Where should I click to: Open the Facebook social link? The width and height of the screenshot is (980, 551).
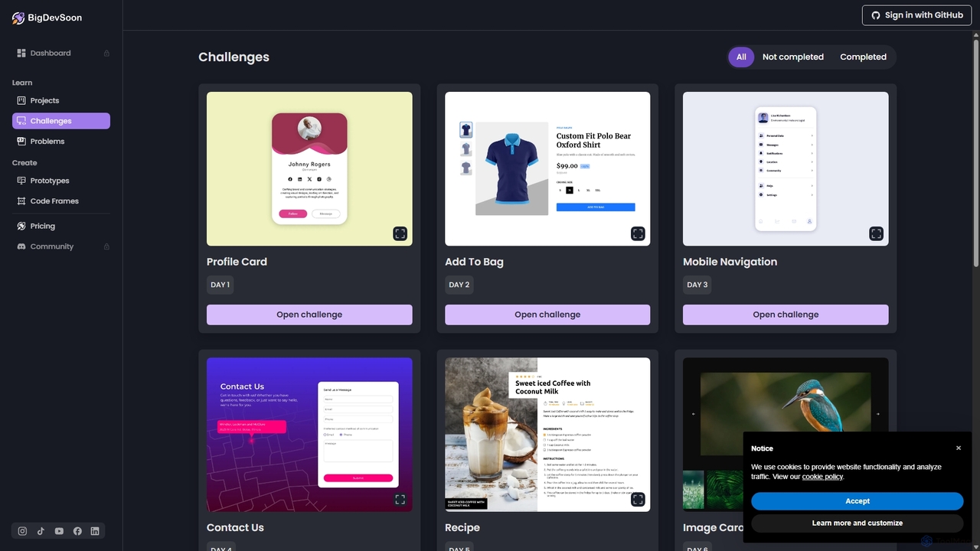click(x=77, y=531)
